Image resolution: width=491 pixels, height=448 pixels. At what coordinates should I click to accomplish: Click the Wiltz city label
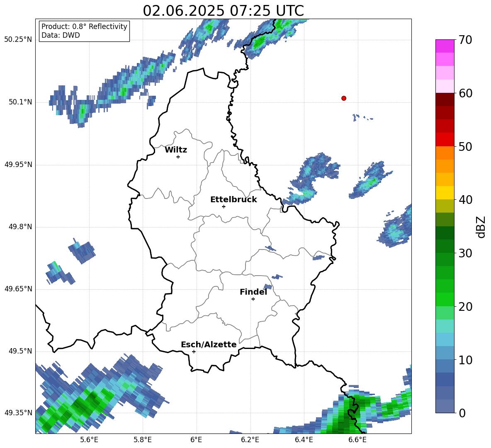(x=176, y=150)
